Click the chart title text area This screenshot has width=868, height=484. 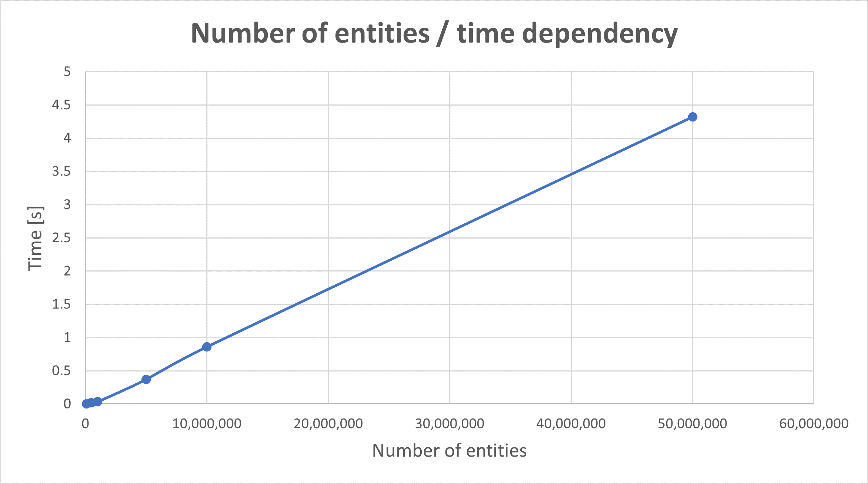click(434, 27)
